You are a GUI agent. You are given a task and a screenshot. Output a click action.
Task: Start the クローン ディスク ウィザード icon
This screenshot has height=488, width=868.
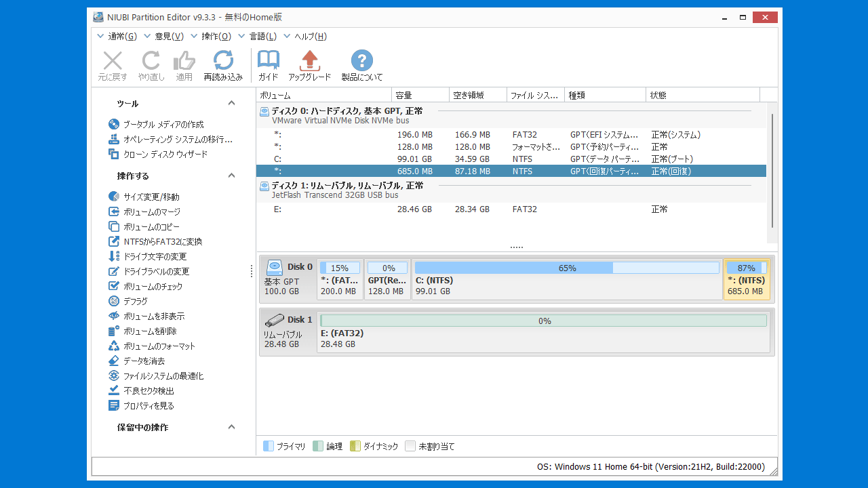114,154
